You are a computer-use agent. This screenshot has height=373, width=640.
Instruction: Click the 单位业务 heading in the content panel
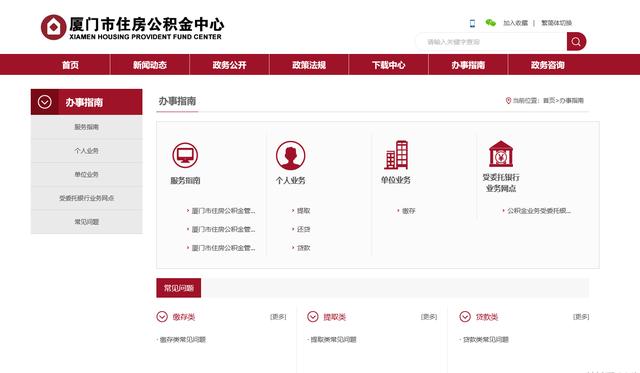(396, 180)
